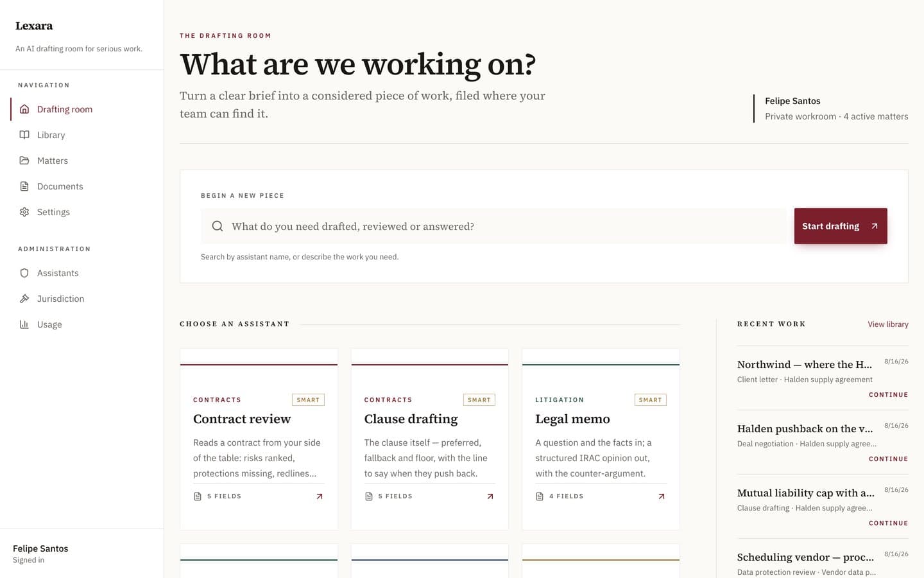
Task: Click the Documents file icon
Action: (x=24, y=186)
